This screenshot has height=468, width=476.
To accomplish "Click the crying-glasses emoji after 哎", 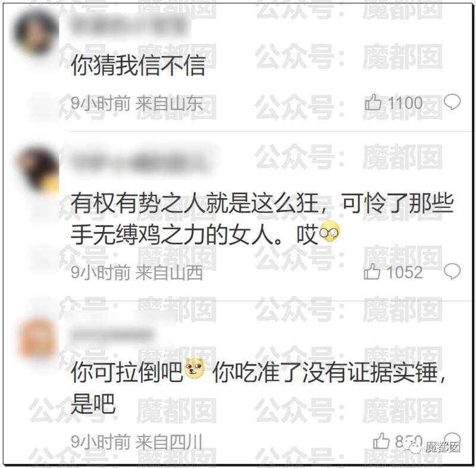I will pyautogui.click(x=330, y=232).
